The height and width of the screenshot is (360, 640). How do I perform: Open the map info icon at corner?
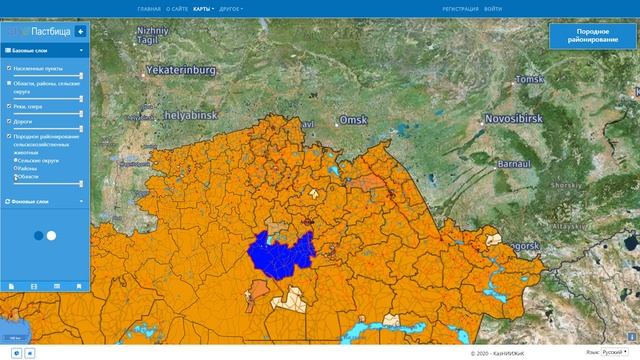tap(631, 337)
